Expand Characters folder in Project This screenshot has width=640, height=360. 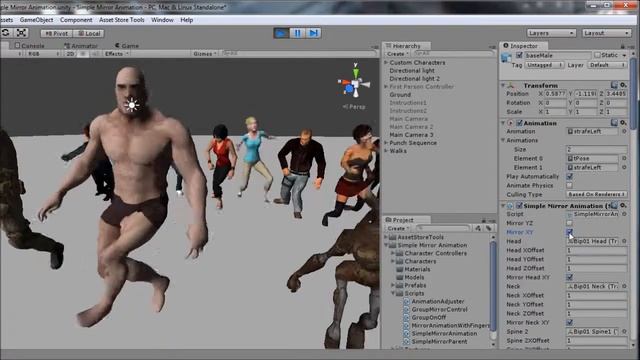coord(393,261)
